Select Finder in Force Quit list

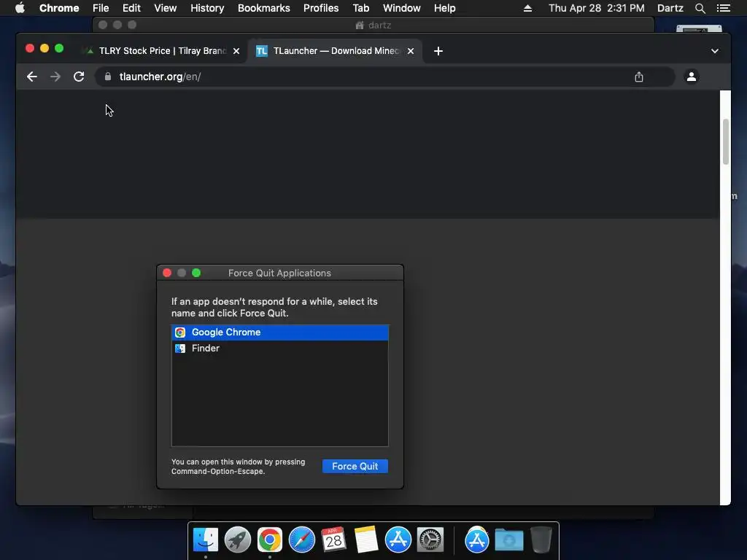(279, 348)
